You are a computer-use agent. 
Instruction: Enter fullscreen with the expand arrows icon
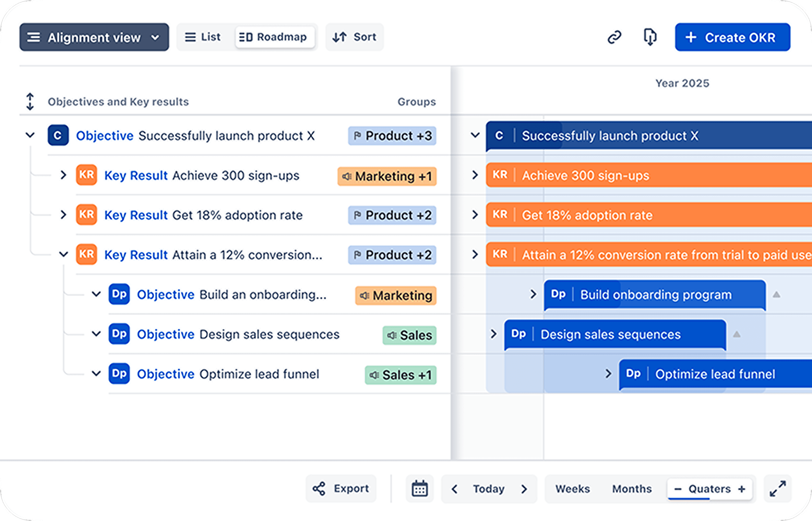[778, 488]
